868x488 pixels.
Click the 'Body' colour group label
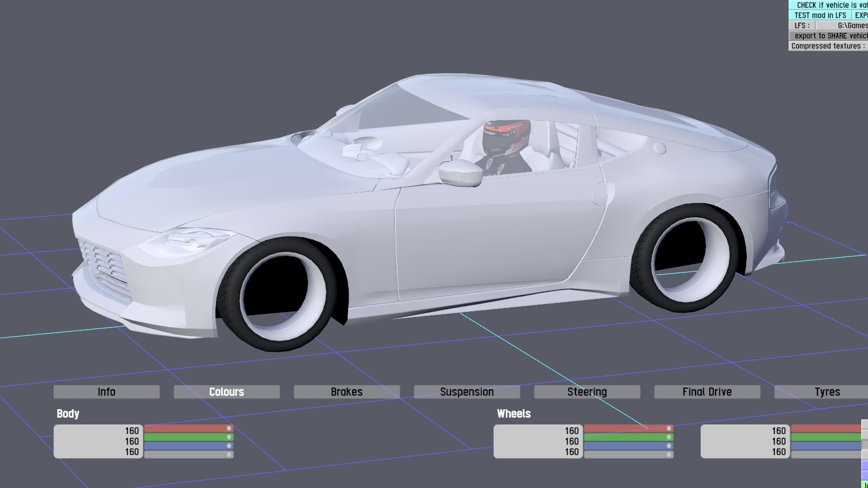pos(68,414)
